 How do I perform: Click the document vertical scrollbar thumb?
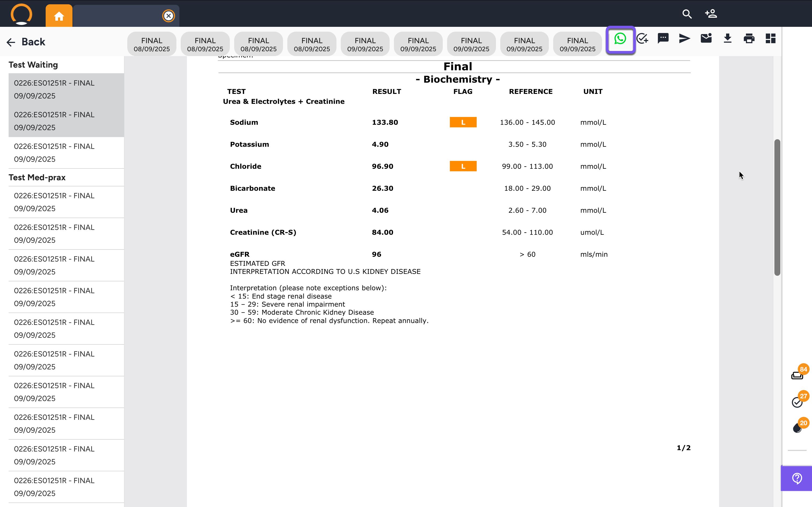tap(777, 208)
